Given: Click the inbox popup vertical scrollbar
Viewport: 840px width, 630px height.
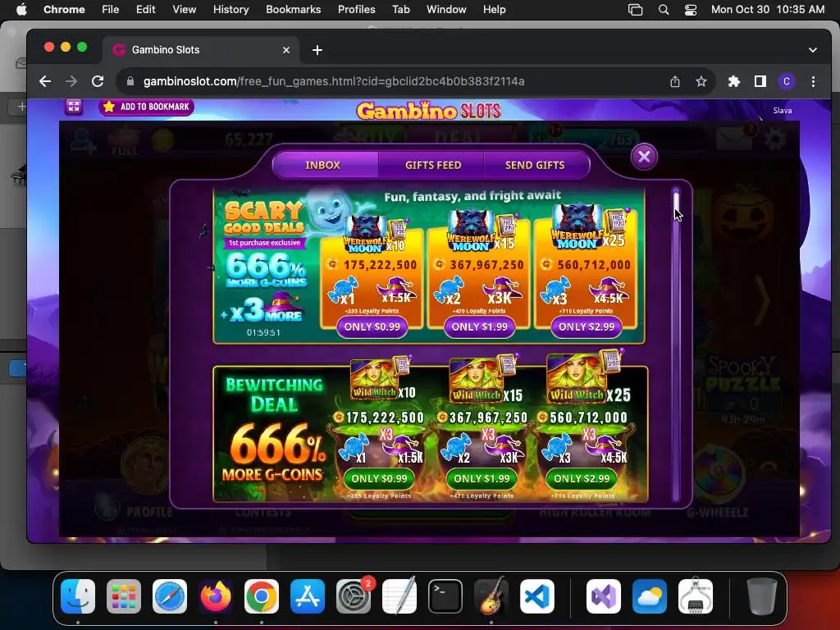Looking at the screenshot, I should 676,343.
